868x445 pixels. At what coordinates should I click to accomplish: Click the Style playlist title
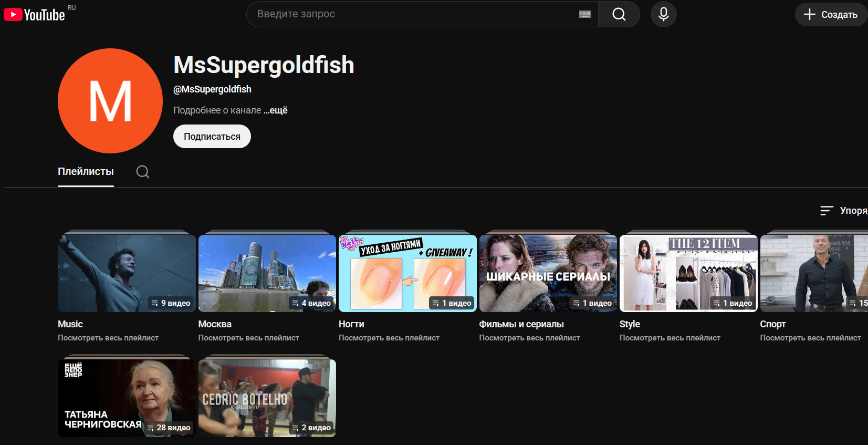630,324
